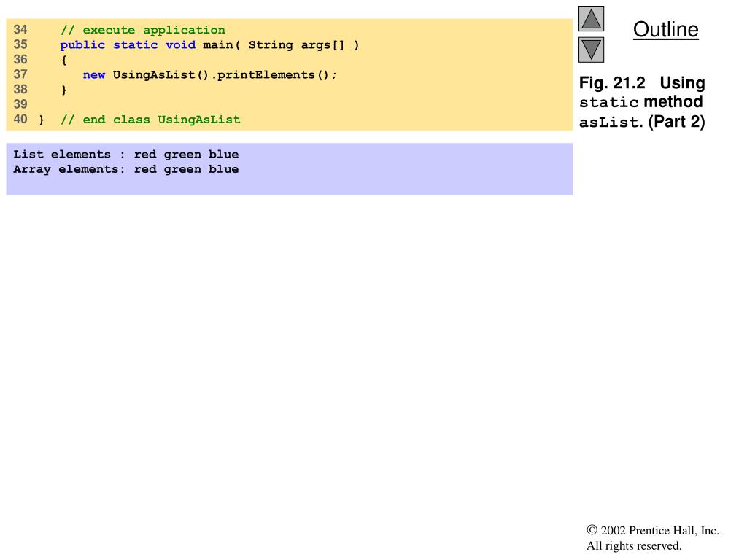This screenshot has height=560, width=747.
Task: Click the 'public static void main' line
Action: pyautogui.click(x=209, y=45)
